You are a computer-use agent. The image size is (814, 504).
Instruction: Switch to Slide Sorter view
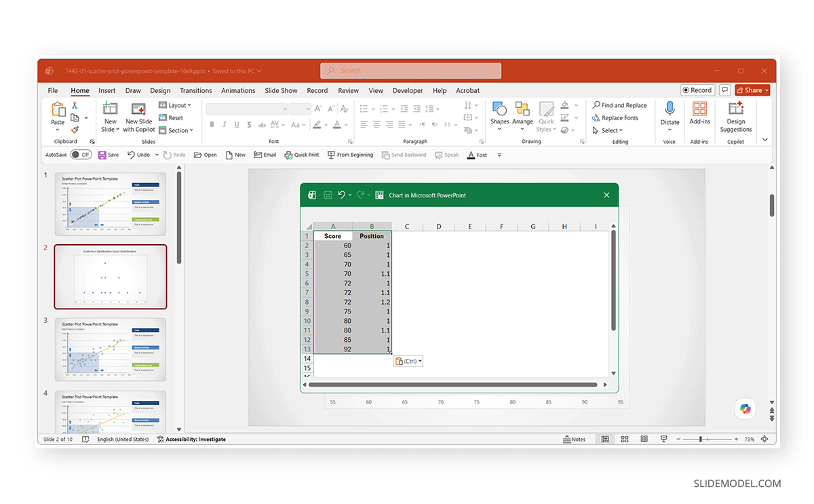tap(625, 439)
